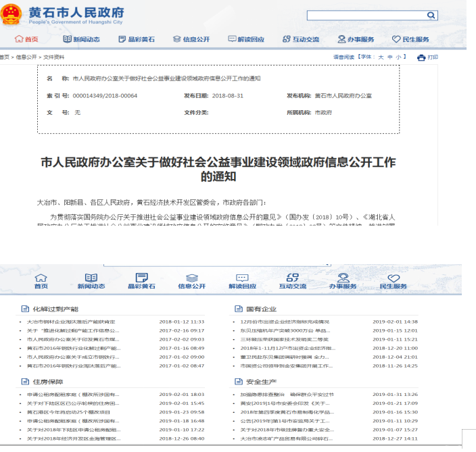The width and height of the screenshot is (476, 452).
Task: Click the 晶彩黄石 icon in lower navigation
Action: [x=141, y=278]
